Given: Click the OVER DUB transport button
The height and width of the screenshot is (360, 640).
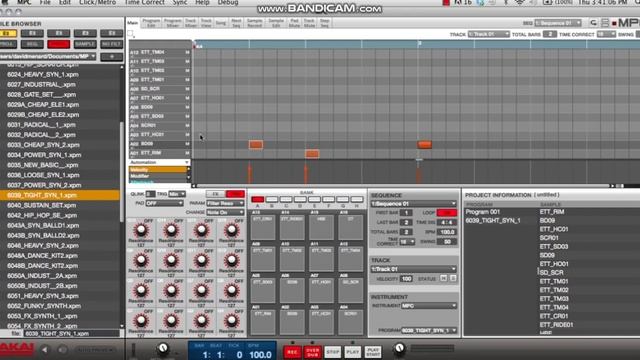Looking at the screenshot, I should pyautogui.click(x=312, y=352).
